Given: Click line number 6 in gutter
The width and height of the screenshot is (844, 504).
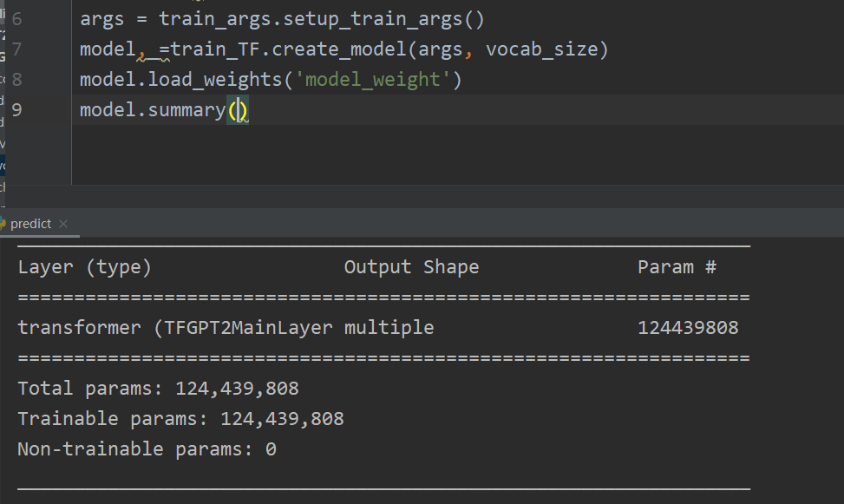Looking at the screenshot, I should click(17, 19).
